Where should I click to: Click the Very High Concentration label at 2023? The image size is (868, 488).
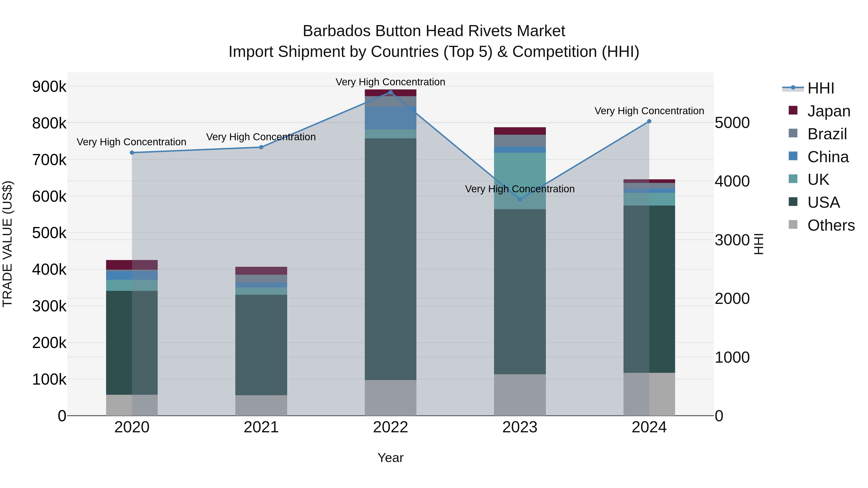(x=520, y=189)
